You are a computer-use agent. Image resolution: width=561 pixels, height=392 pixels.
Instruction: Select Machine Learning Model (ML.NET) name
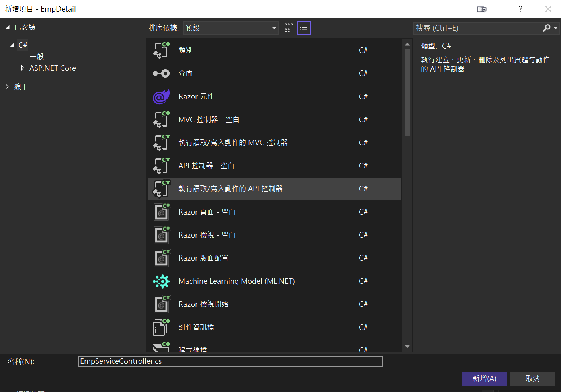click(237, 281)
